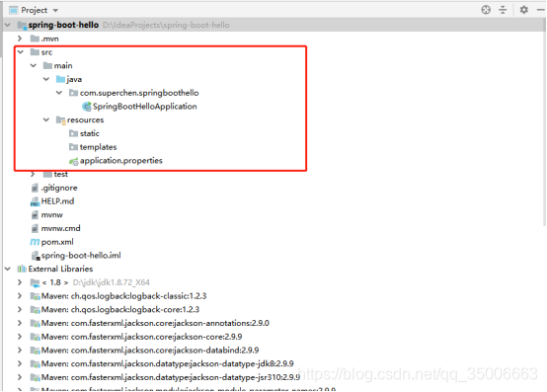547x392 pixels.
Task: Select Maven jackson-databind:2.9.9 entry text
Action: (x=150, y=350)
